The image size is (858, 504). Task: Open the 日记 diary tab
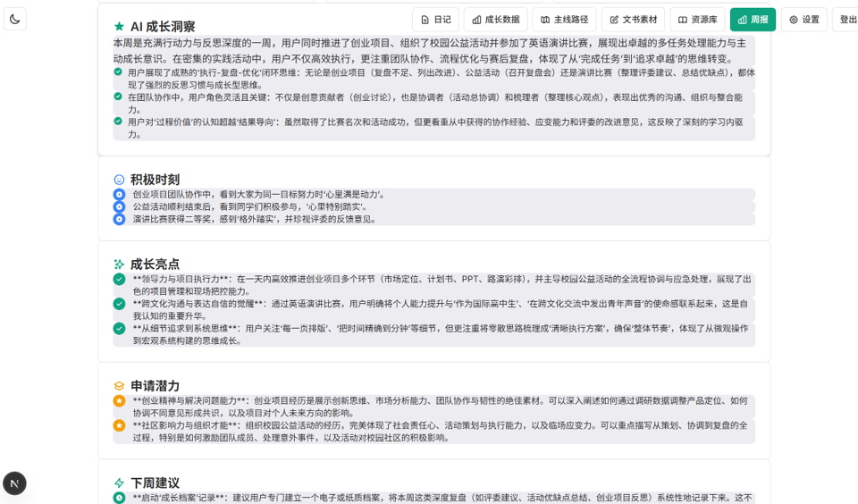point(435,20)
